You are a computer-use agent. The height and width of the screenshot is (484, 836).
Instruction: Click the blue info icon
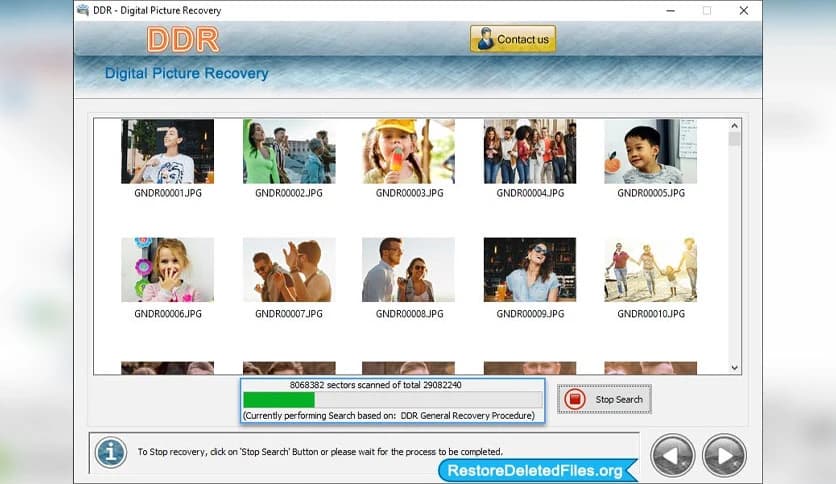[110, 453]
